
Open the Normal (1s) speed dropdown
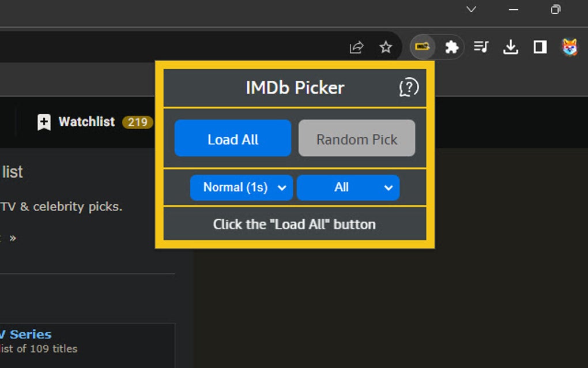241,187
